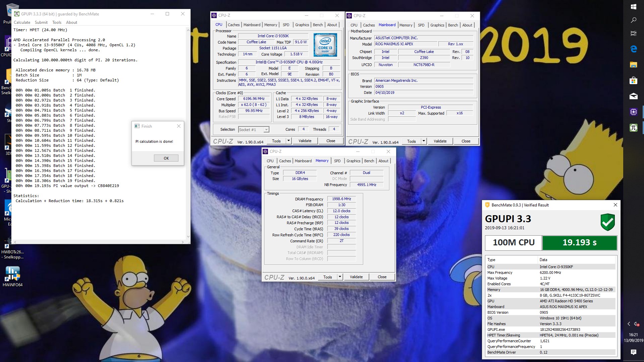Image resolution: width=644 pixels, height=362 pixels.
Task: Launch Microsoft Edge from the taskbar
Action: (633, 49)
